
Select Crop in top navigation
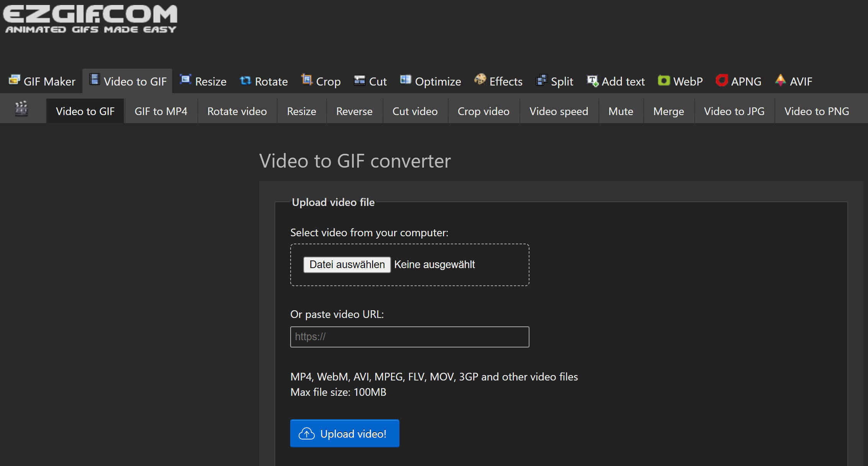(321, 81)
